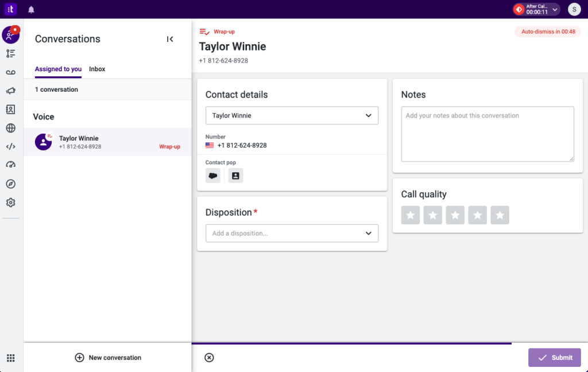Click in the Notes text area

[x=488, y=134]
